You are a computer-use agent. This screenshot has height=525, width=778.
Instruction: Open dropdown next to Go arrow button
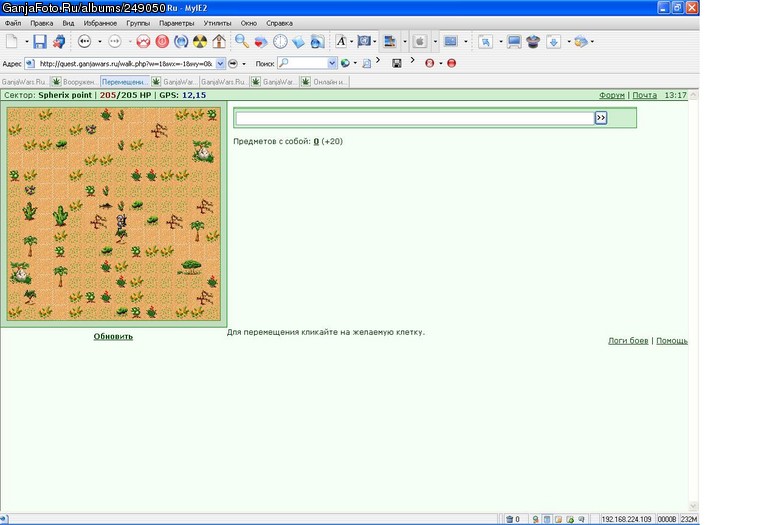click(244, 64)
